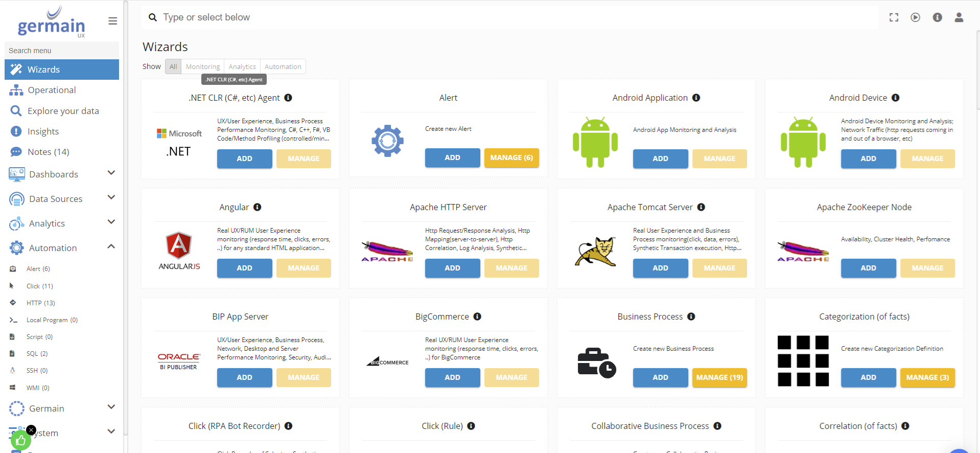Viewport: 980px width, 453px height.
Task: Filter wizards by Analytics
Action: pyautogui.click(x=242, y=66)
